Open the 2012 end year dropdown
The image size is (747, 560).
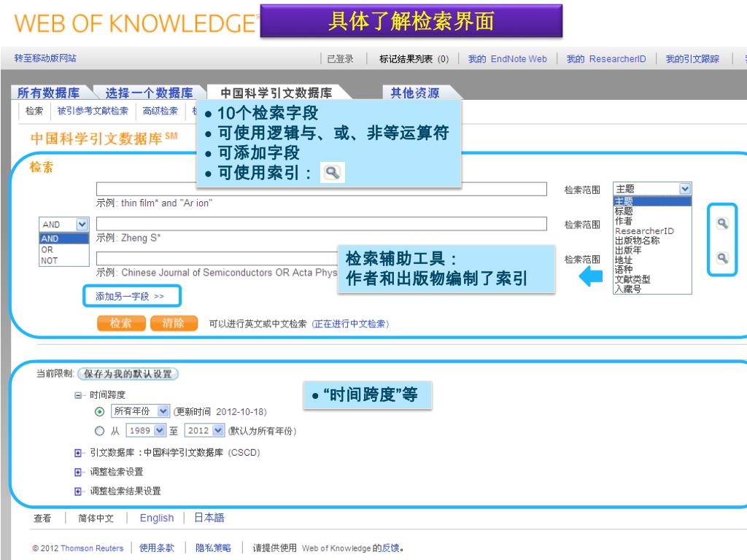coord(204,430)
